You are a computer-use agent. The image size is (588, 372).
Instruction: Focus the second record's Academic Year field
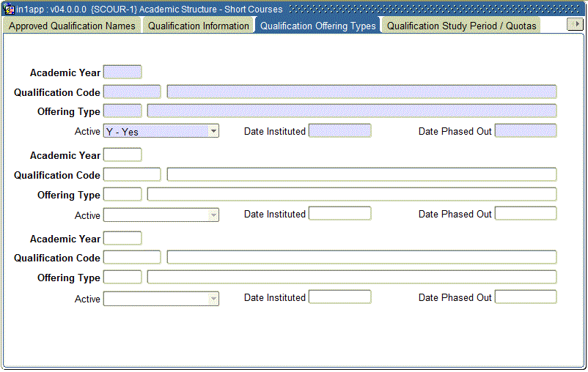(x=122, y=155)
